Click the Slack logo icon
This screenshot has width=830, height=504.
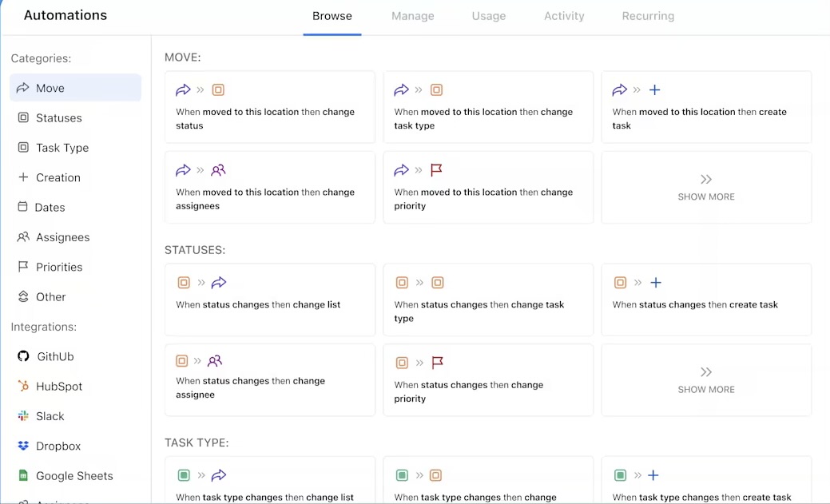[x=23, y=416]
